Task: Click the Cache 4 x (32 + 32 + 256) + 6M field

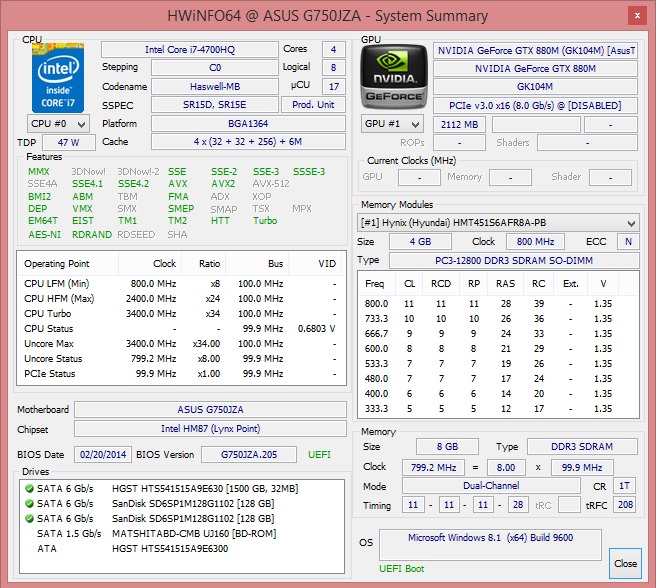Action: tap(248, 141)
